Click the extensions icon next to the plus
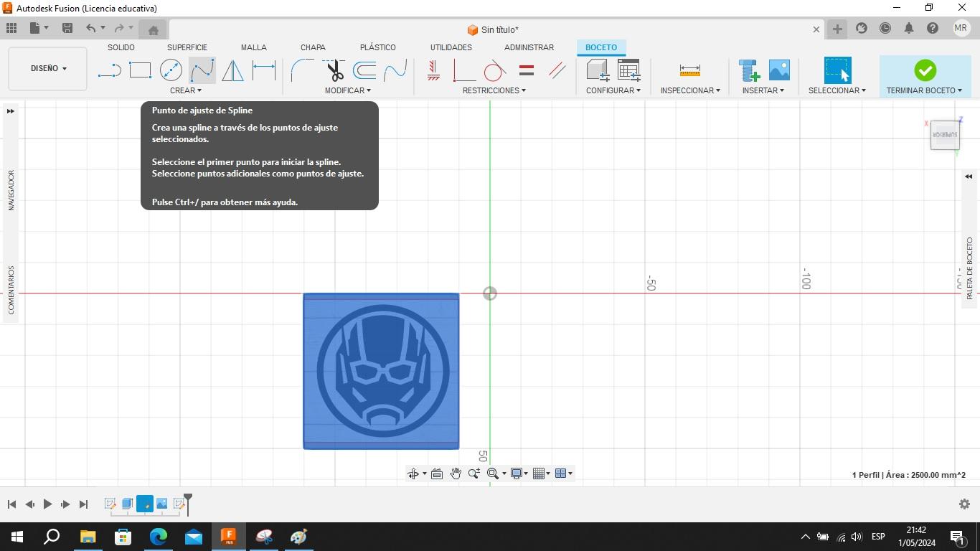 tap(862, 28)
